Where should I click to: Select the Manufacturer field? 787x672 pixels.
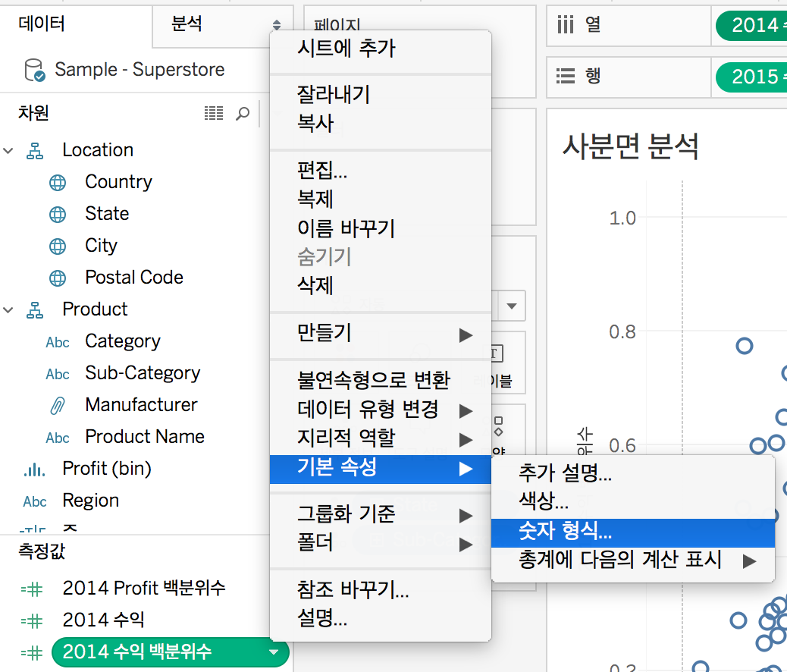coord(141,405)
